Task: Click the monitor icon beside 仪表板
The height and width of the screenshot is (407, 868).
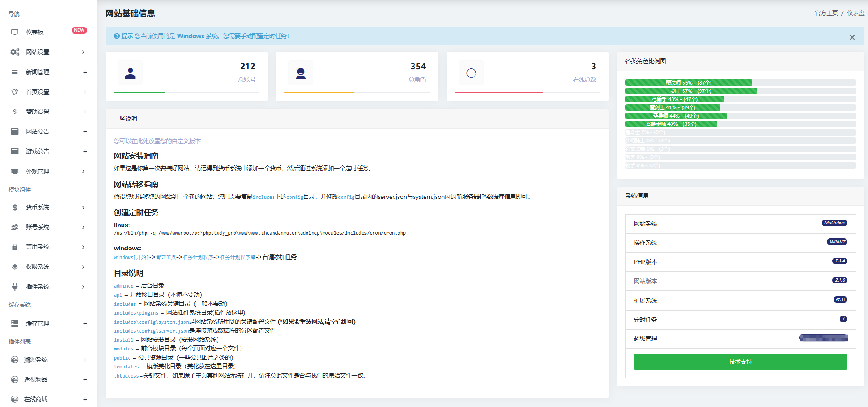Action: point(15,32)
